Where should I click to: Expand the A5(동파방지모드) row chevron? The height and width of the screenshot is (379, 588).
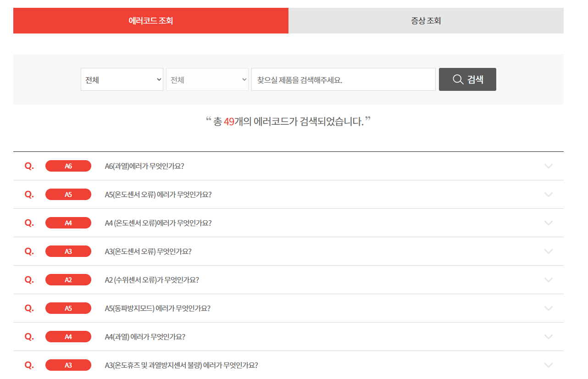(549, 308)
